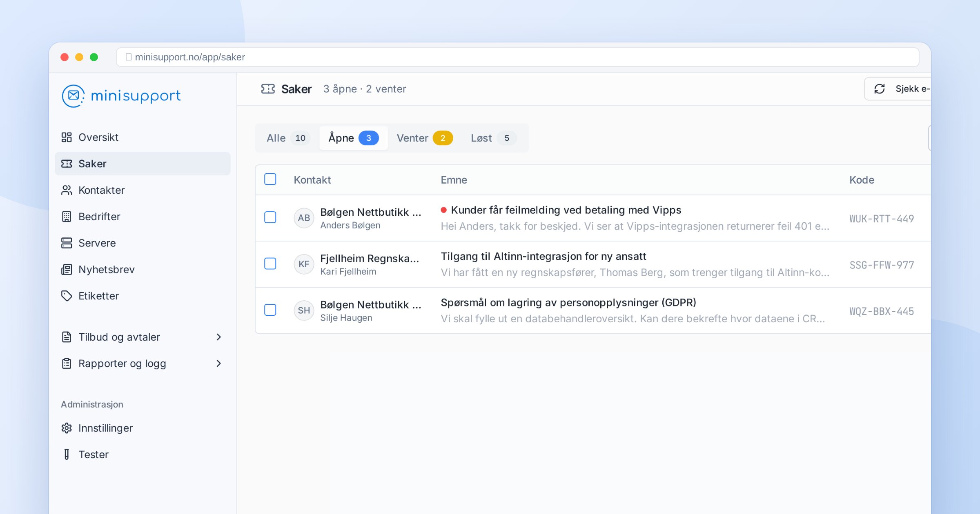Screen dimensions: 980x514
Task: Click the Sjekk e- button
Action: [898, 89]
